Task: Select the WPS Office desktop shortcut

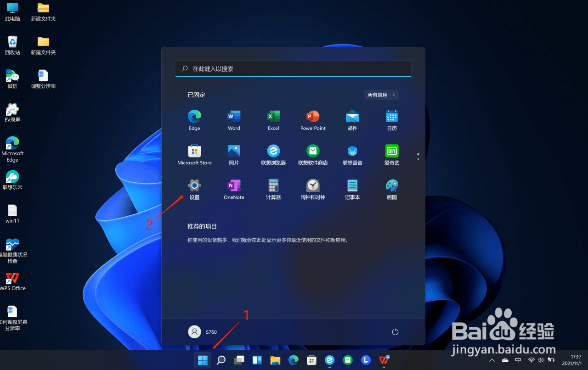Action: tap(12, 281)
